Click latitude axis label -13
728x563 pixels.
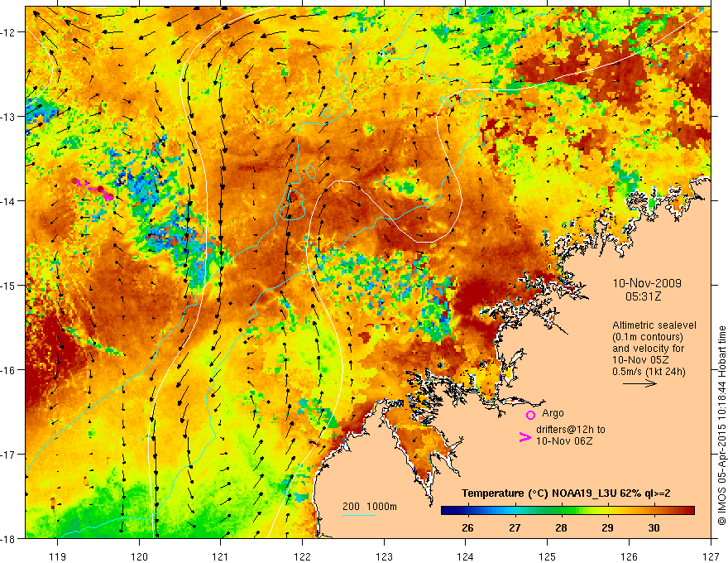(8, 117)
